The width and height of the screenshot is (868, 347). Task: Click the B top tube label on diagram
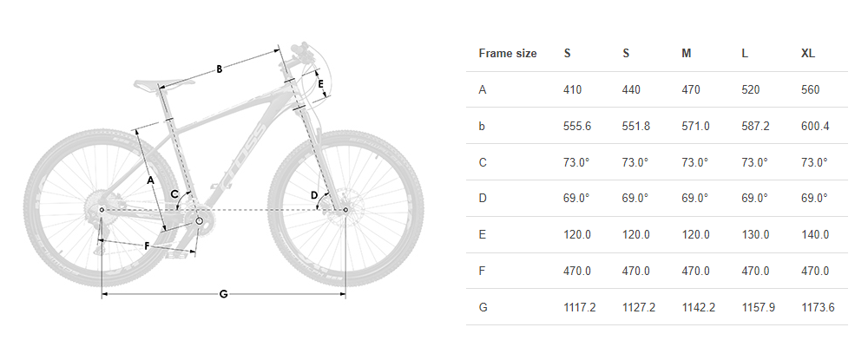(220, 69)
